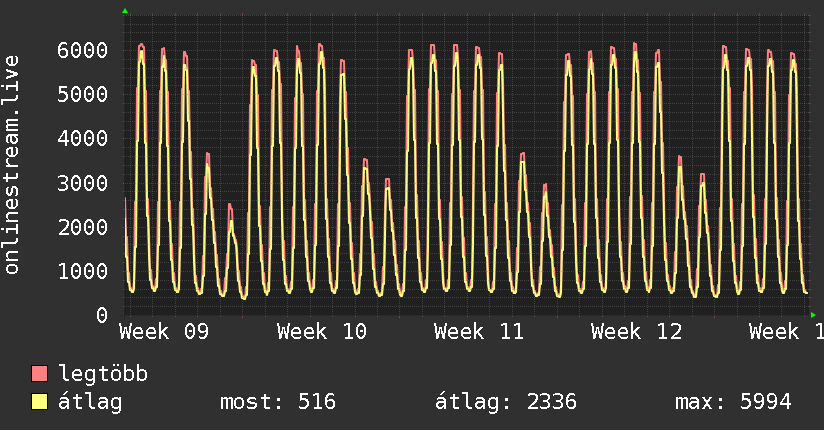Click the 4000 y-axis label
The width and height of the screenshot is (824, 430).
[x=83, y=139]
